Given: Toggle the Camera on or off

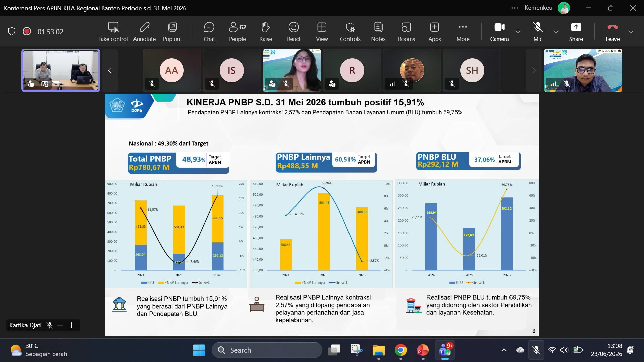Looking at the screenshot, I should pyautogui.click(x=499, y=32).
